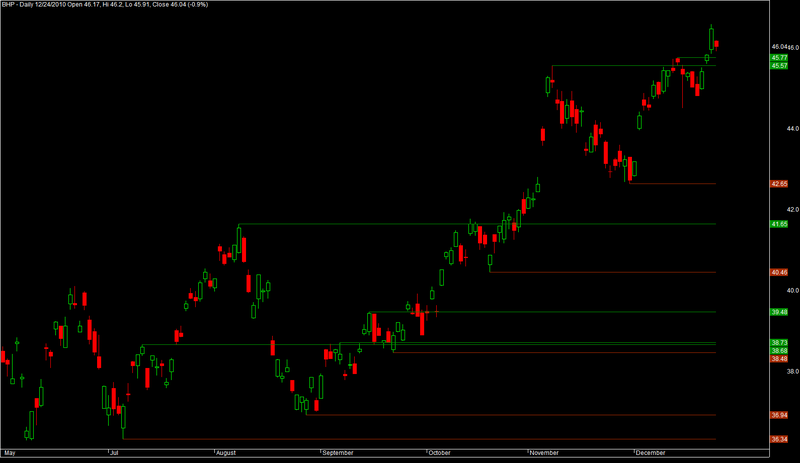800x463 pixels.
Task: Click the December time axis label
Action: point(651,453)
